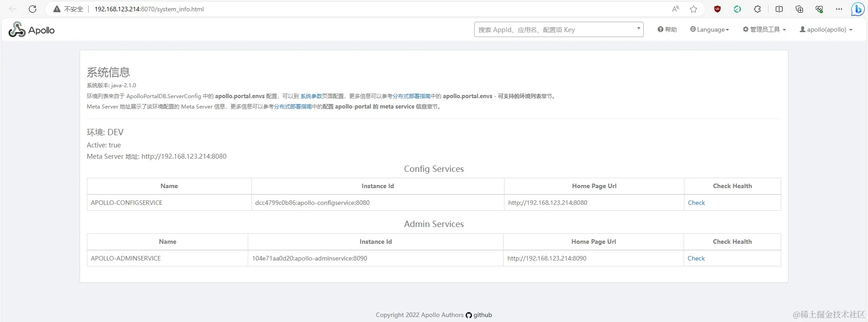
Task: Click Copyright 2022 Apollo Authors text
Action: [420, 315]
